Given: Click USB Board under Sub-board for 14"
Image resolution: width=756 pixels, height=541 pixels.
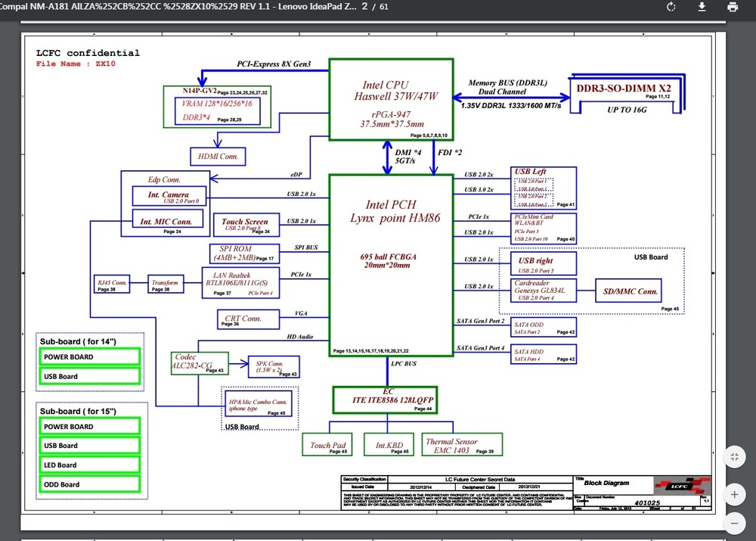Looking at the screenshot, I should (x=90, y=377).
